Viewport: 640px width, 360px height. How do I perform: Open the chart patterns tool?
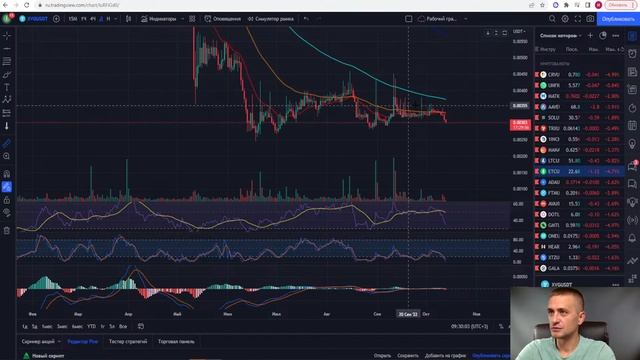click(x=7, y=100)
